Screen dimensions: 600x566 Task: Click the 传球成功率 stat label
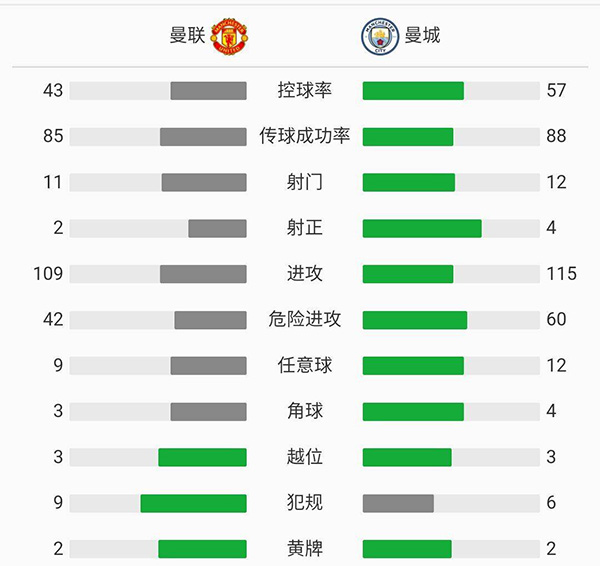coord(305,136)
